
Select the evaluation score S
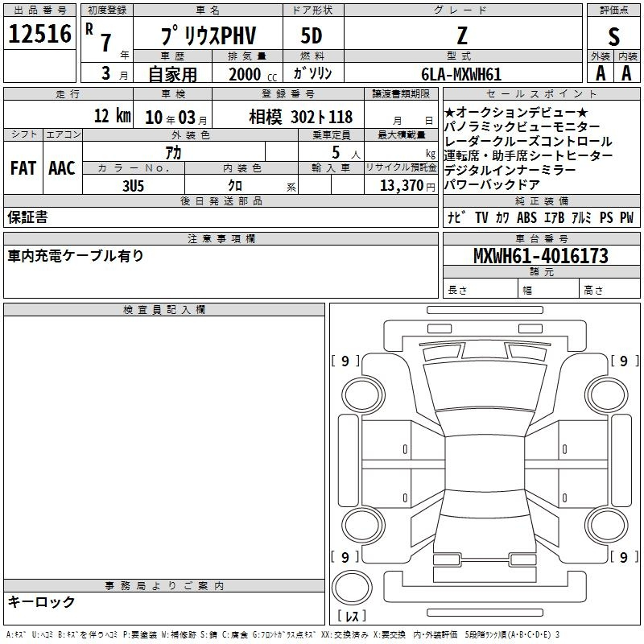[613, 36]
